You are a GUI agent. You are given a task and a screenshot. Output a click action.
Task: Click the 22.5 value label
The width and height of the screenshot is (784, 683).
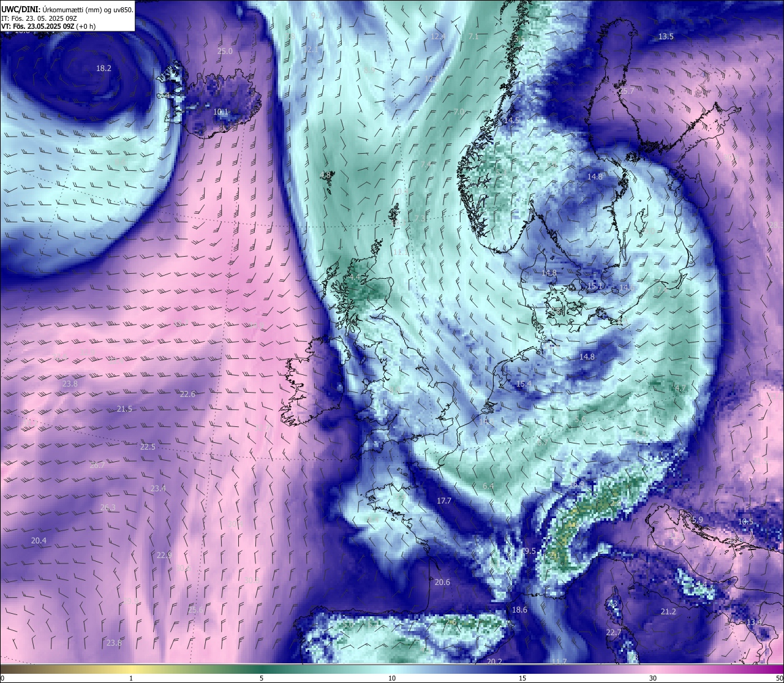[x=148, y=447]
